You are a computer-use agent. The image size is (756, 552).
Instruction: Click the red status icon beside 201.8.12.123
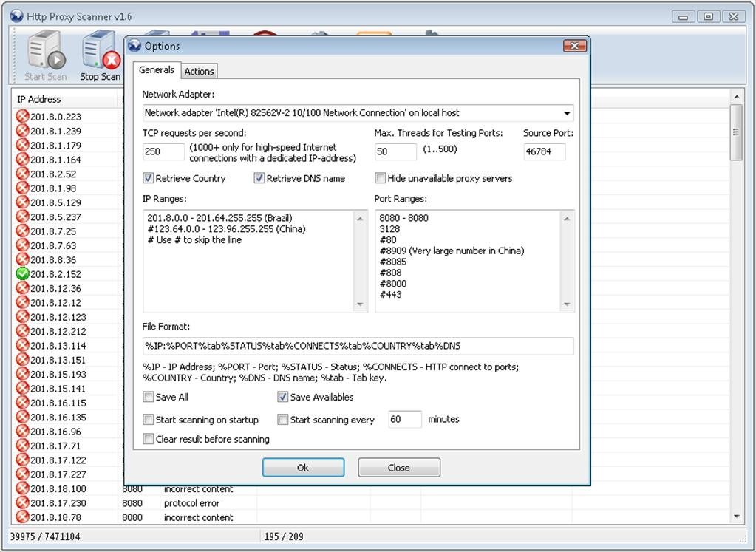[x=22, y=317]
